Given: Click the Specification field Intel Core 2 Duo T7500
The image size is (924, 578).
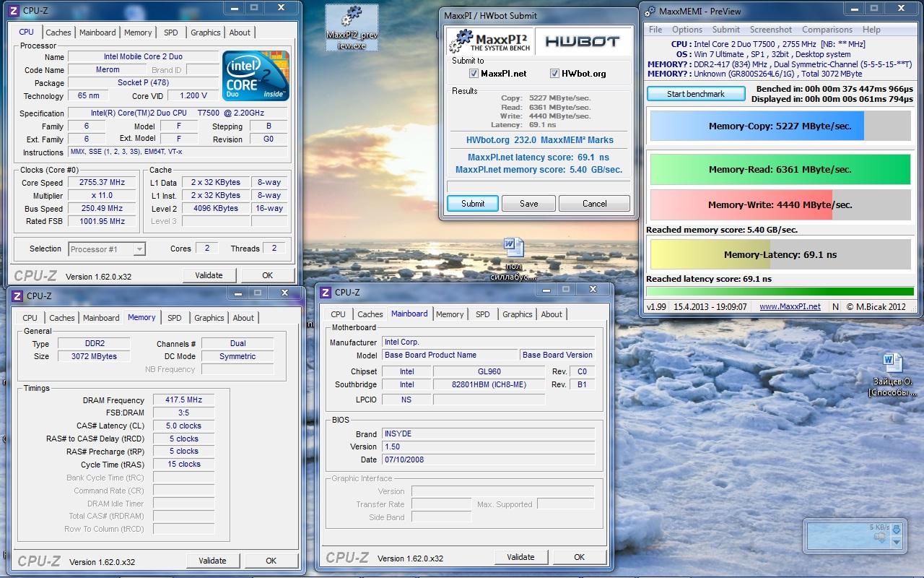Looking at the screenshot, I should click(179, 113).
